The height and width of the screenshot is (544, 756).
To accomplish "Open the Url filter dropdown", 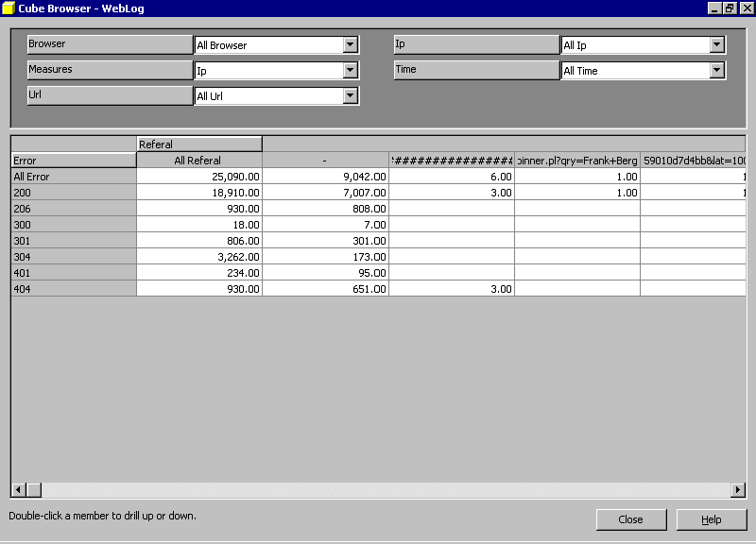I will click(x=351, y=96).
